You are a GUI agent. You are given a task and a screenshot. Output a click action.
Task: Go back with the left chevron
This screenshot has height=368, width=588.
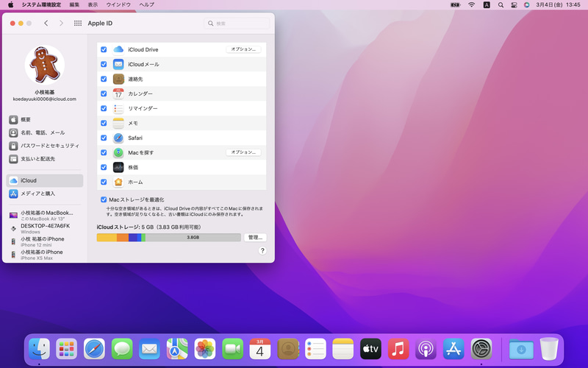[x=46, y=24]
